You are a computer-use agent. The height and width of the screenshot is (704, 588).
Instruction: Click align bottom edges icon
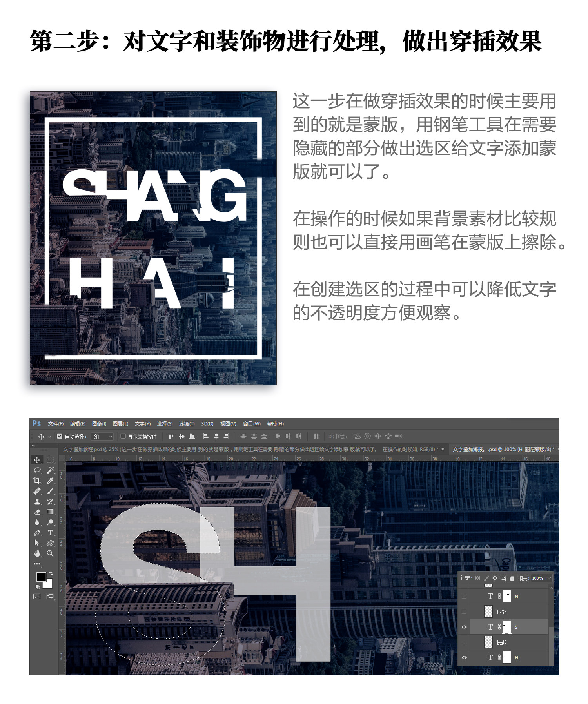pos(192,436)
